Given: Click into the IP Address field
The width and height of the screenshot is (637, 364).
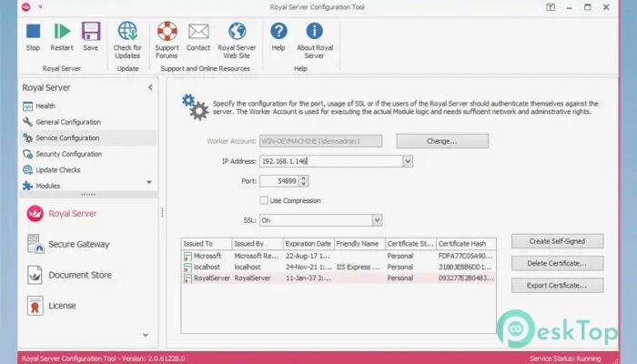Looking at the screenshot, I should [x=331, y=161].
